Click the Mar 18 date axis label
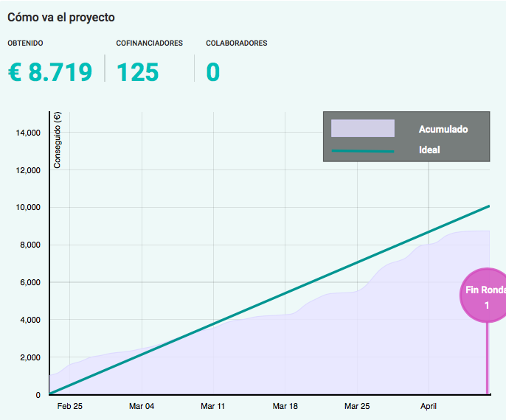506x420 pixels. point(285,406)
